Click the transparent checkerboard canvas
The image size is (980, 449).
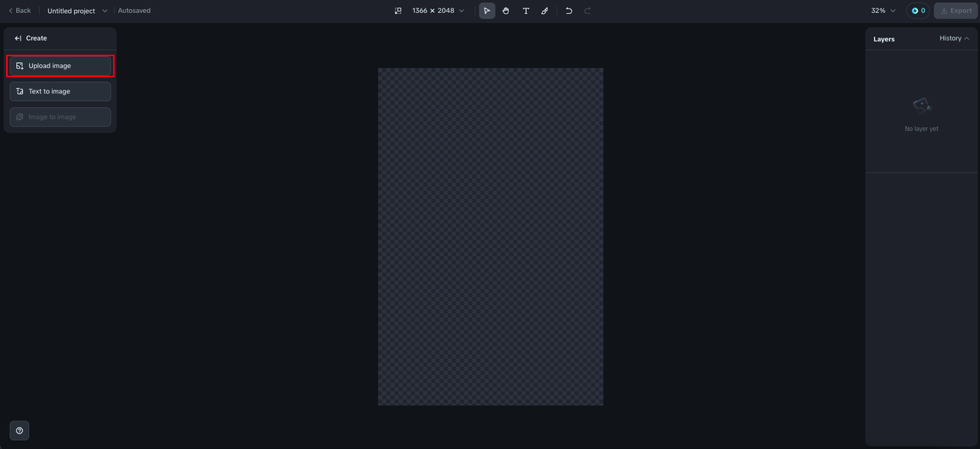(x=491, y=237)
